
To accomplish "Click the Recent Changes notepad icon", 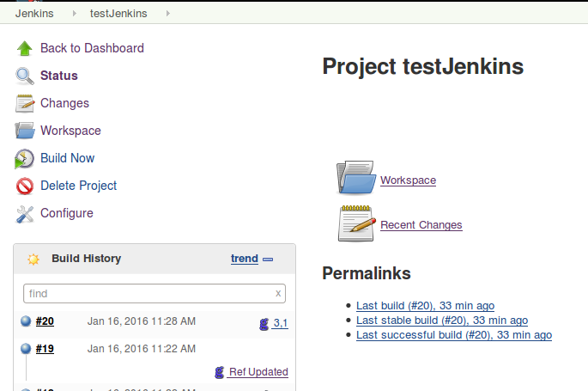I will tap(355, 223).
